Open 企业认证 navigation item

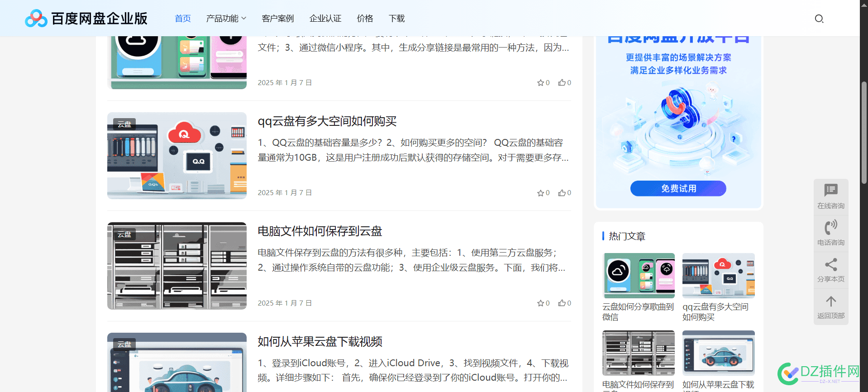[x=325, y=19]
